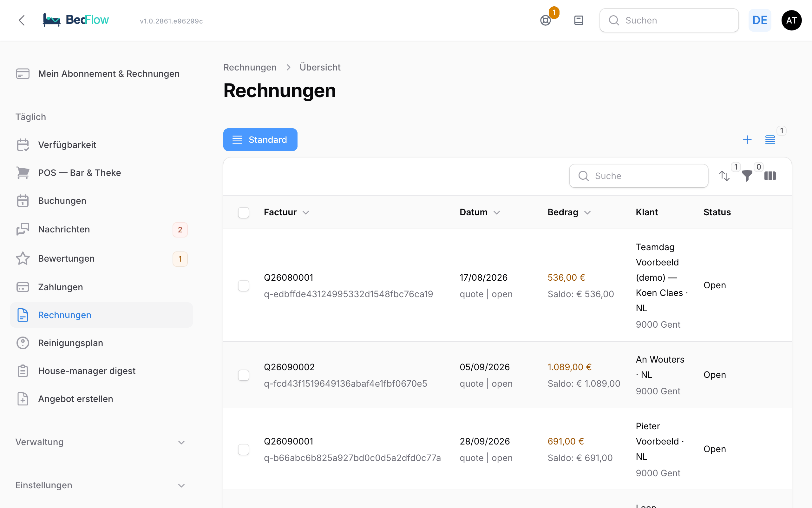This screenshot has height=508, width=812.
Task: Switch language via DE button
Action: pyautogui.click(x=760, y=20)
